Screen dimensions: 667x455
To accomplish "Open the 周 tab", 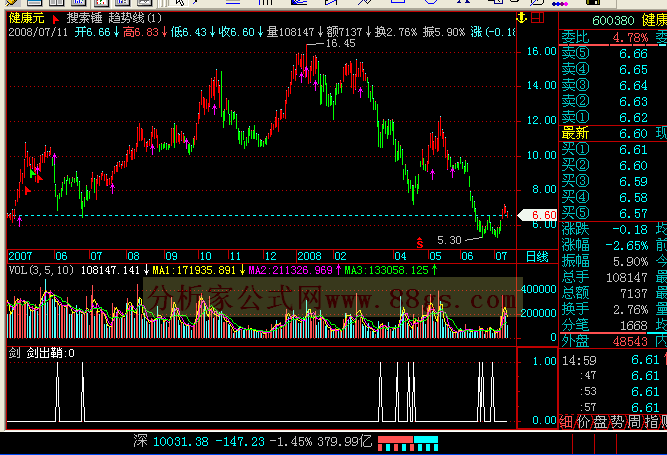I will 634,421.
